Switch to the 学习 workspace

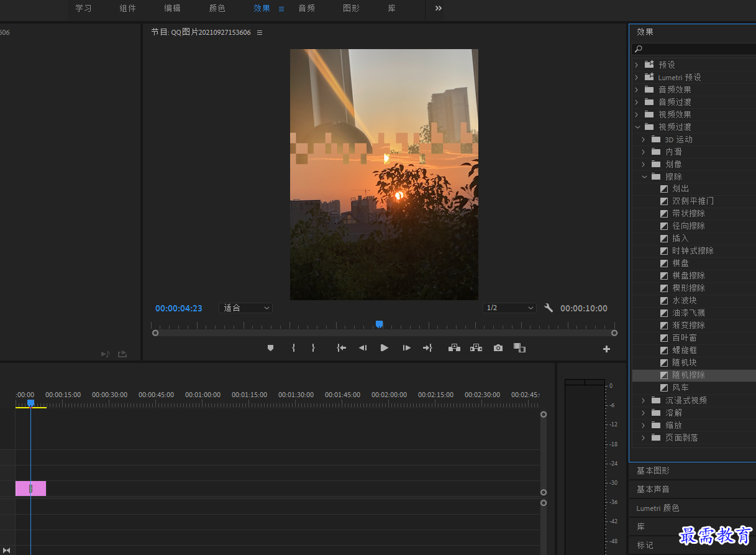[83, 9]
